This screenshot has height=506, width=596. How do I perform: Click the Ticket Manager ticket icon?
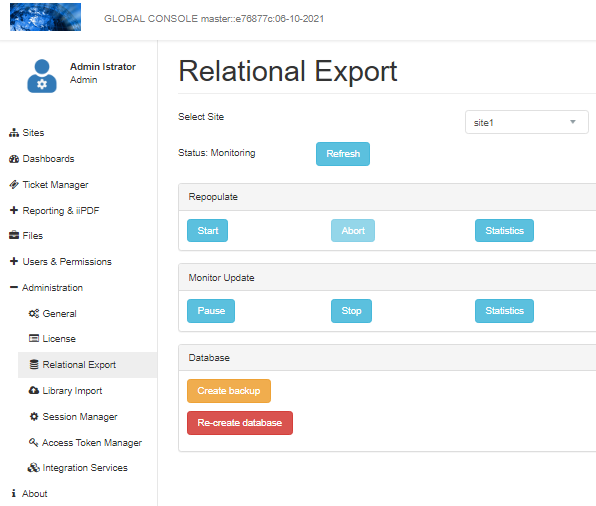pyautogui.click(x=14, y=185)
